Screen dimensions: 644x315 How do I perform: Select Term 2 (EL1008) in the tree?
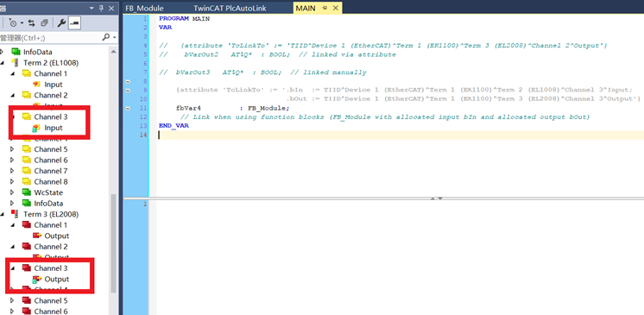[51, 63]
